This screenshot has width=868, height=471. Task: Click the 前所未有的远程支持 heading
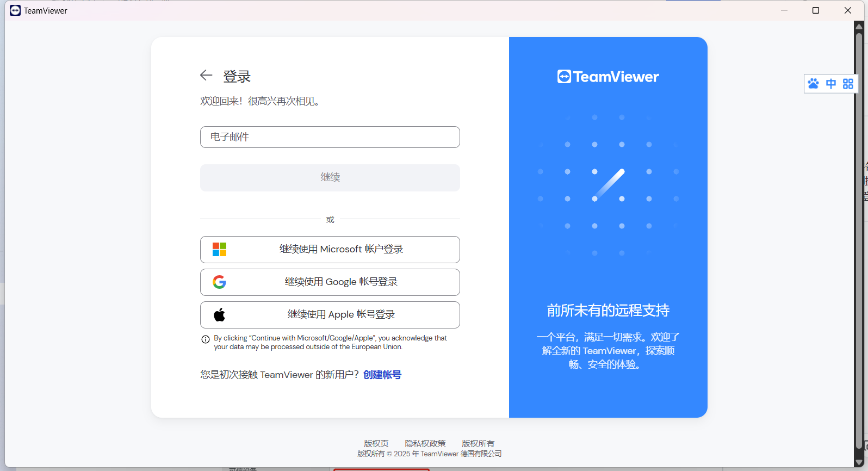[x=608, y=311]
